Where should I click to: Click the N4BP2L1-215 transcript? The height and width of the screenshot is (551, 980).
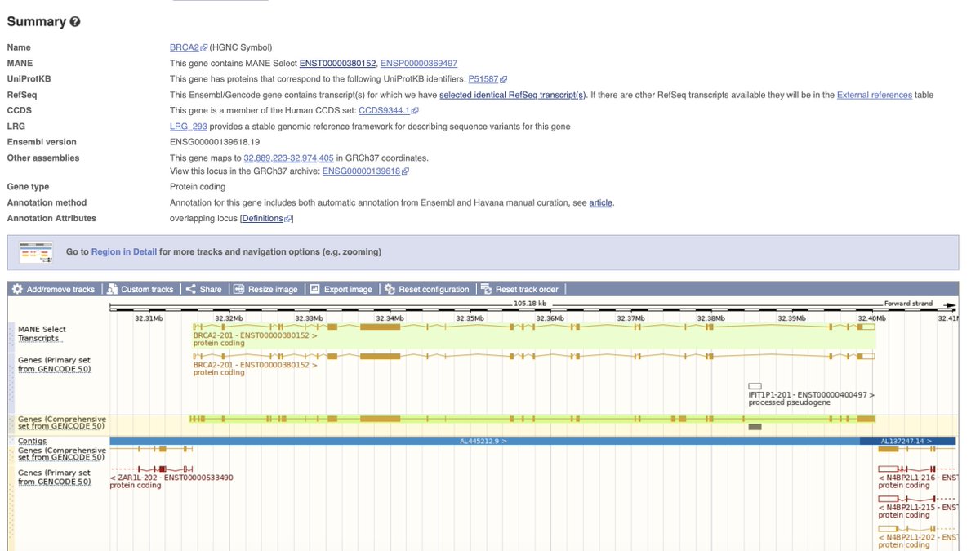point(918,507)
